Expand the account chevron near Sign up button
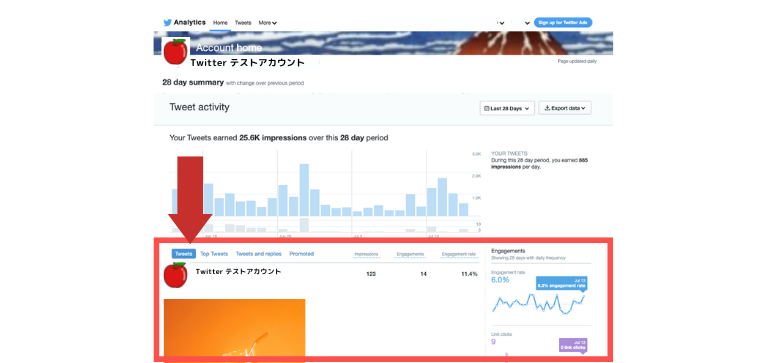The image size is (768, 363). click(527, 23)
